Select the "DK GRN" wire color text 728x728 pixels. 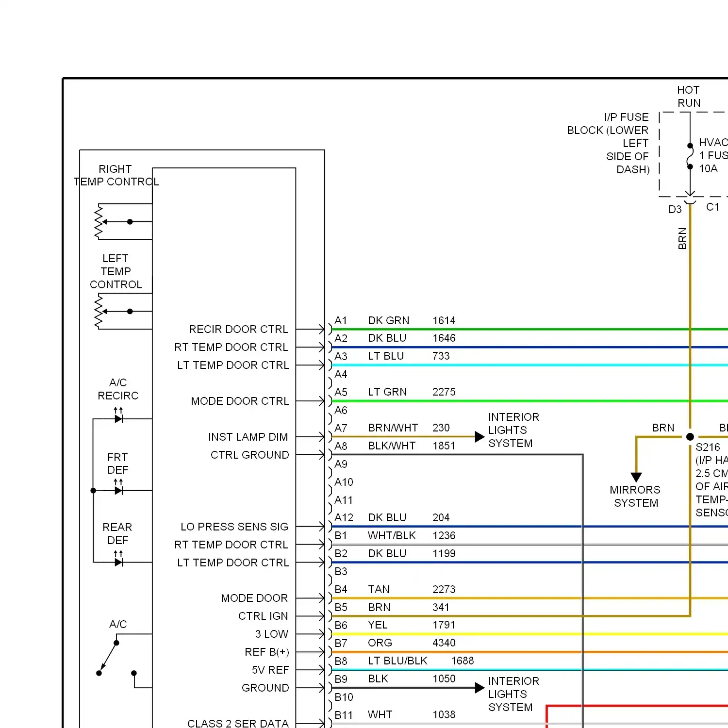tap(388, 320)
